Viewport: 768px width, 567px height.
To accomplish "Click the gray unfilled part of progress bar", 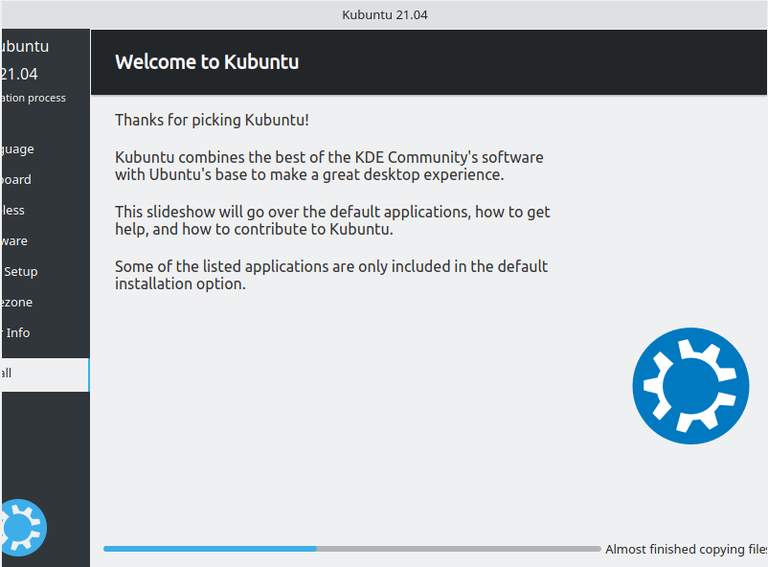I will pyautogui.click(x=458, y=549).
